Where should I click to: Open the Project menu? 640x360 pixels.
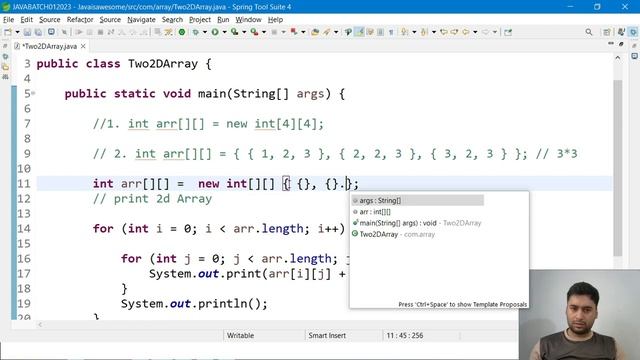click(x=200, y=20)
